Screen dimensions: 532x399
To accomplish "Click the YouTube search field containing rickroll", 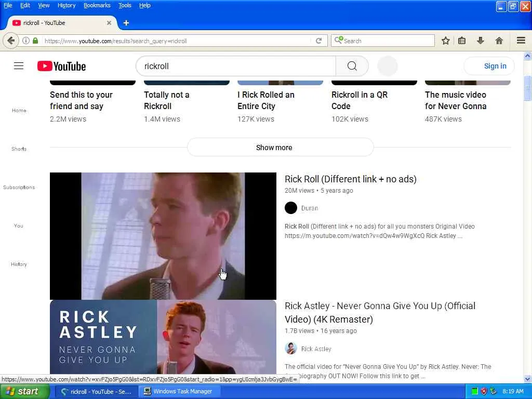I will coord(236,66).
